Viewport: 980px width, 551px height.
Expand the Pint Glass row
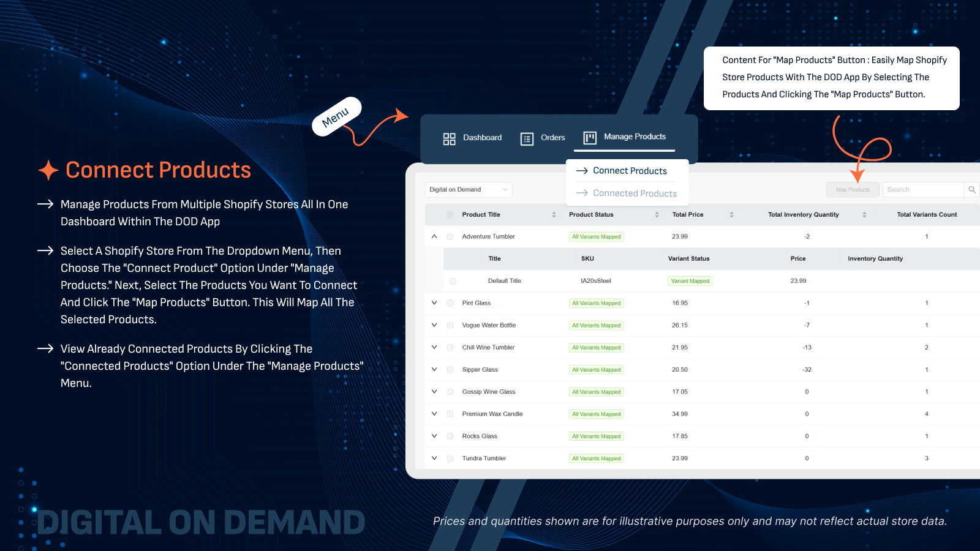coord(434,303)
